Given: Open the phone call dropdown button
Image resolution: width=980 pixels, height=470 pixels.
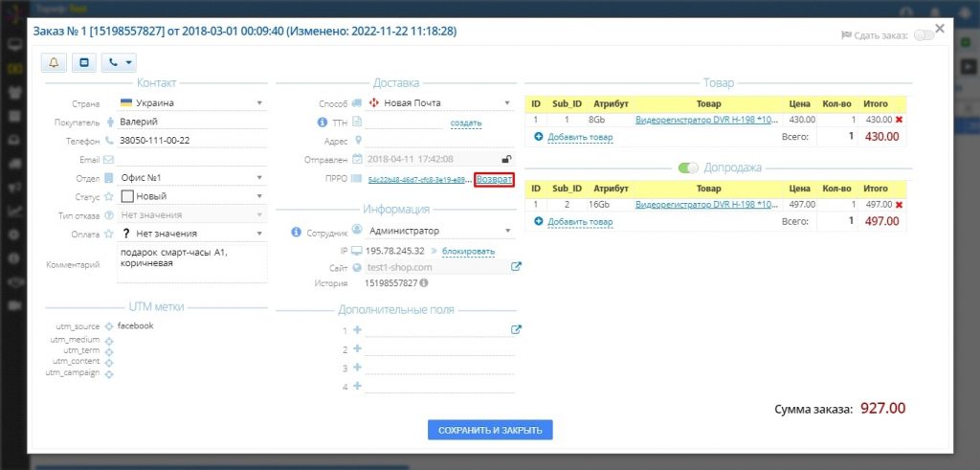Looking at the screenshot, I should (119, 63).
